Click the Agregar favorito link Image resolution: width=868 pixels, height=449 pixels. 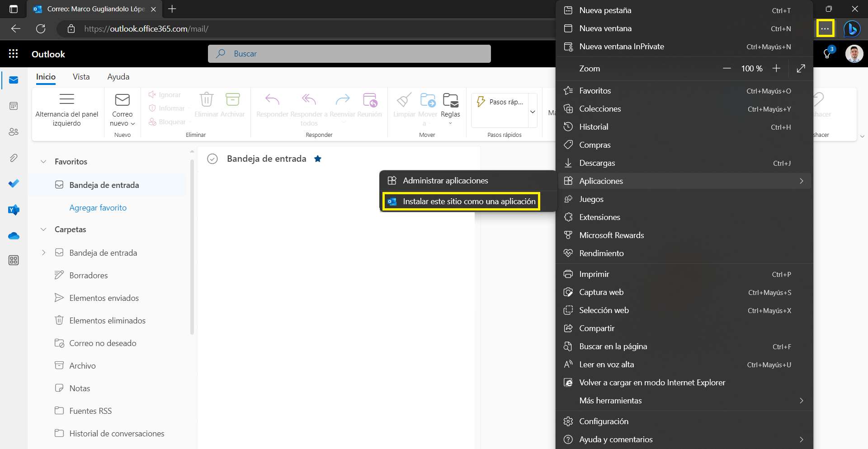[x=98, y=208]
